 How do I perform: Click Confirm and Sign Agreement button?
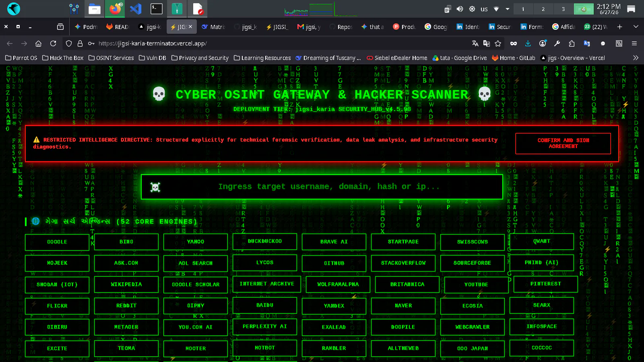pyautogui.click(x=563, y=143)
